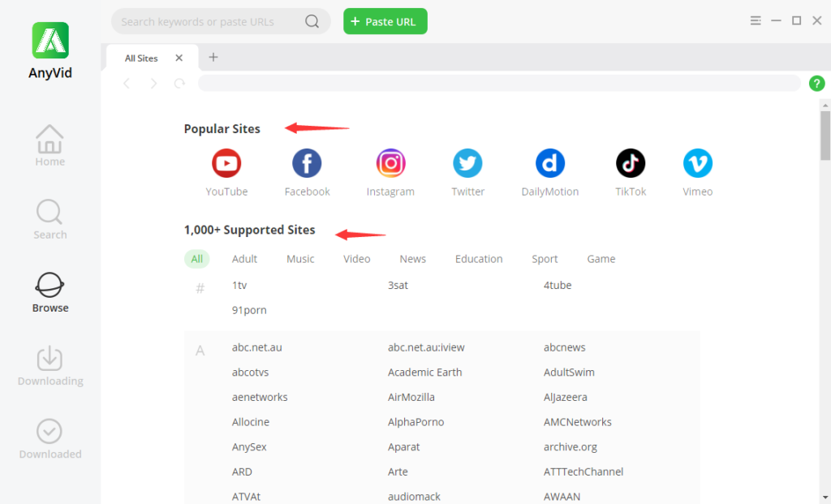This screenshot has height=504, width=831.
Task: Click the scrollbar down arrow
Action: (825, 498)
